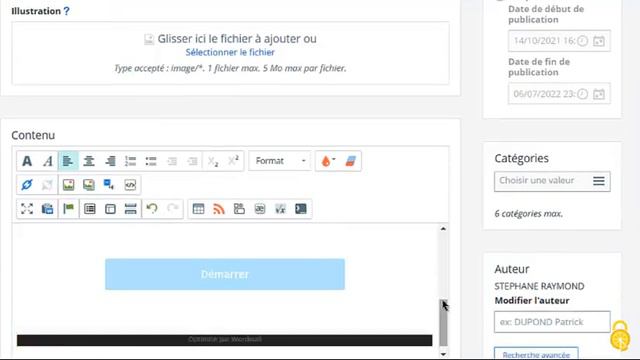
Task: Click the 'Modifier l'auteur' label
Action: pos(532,301)
